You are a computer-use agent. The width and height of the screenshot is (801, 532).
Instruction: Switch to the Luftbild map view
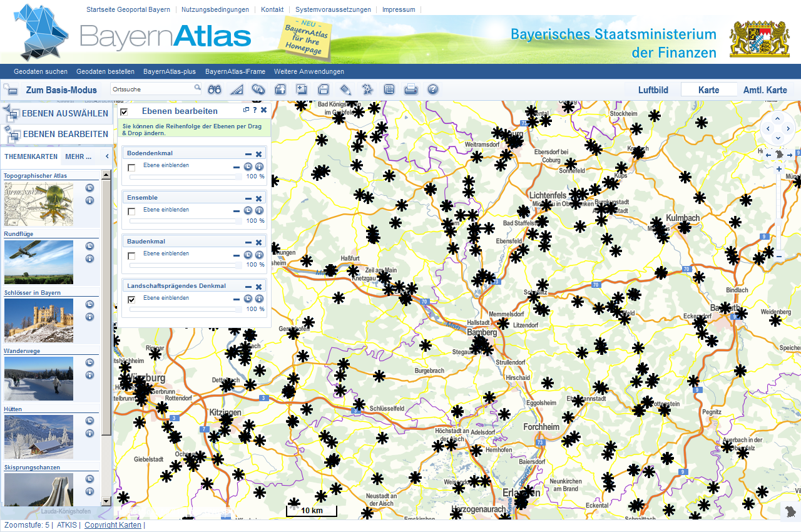652,90
